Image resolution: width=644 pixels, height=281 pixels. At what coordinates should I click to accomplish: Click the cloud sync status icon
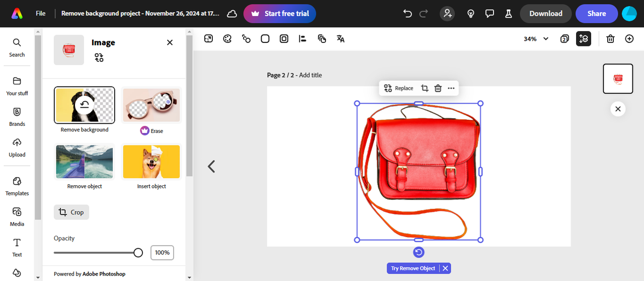[232, 14]
